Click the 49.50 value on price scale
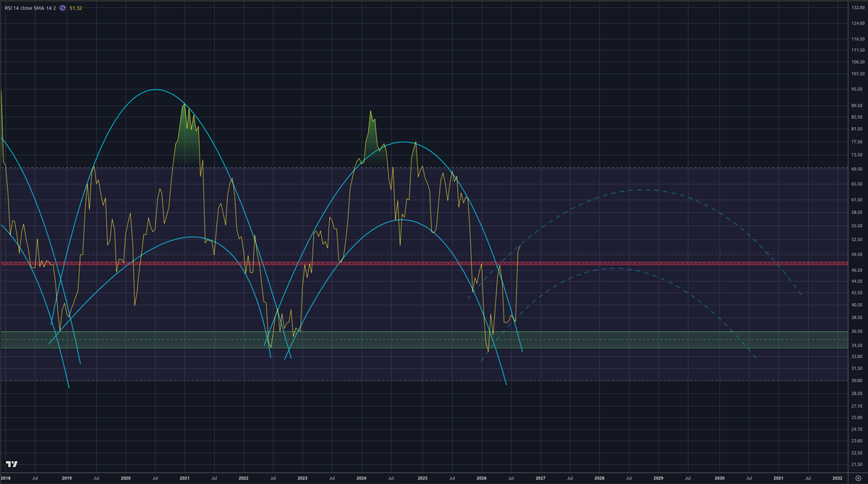Viewport: 868px width, 484px height. tap(858, 254)
